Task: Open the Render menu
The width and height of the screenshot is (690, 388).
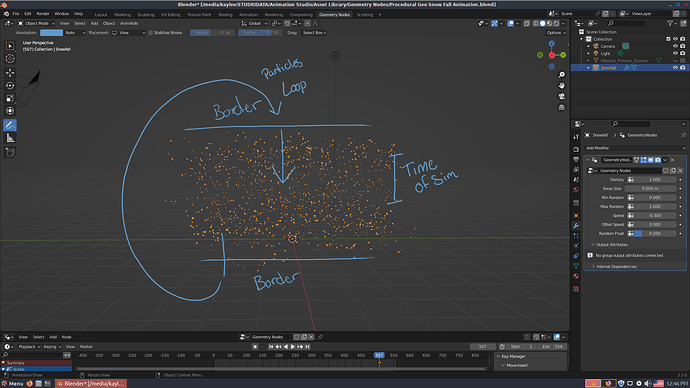Action: tap(43, 14)
